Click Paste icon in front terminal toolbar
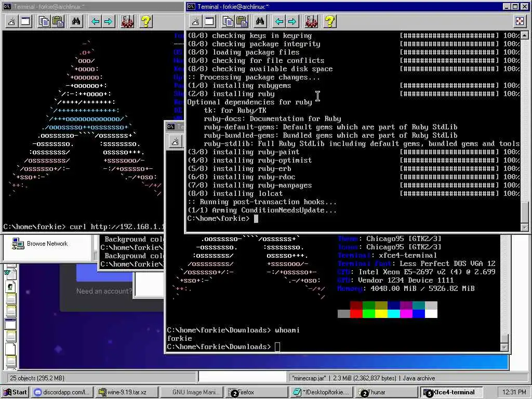The width and height of the screenshot is (532, 399). click(x=242, y=22)
